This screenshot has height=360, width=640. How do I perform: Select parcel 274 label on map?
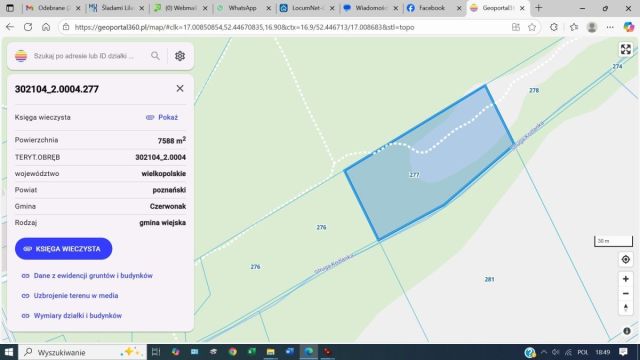click(617, 66)
